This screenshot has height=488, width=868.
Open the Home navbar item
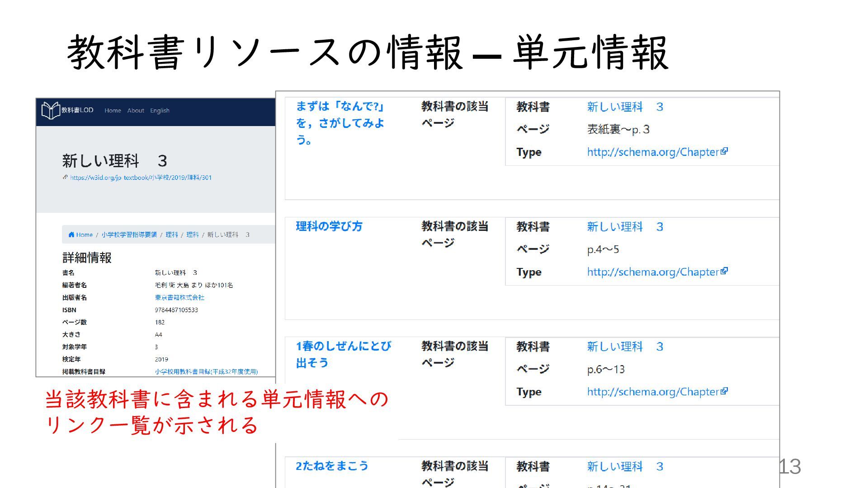click(113, 111)
